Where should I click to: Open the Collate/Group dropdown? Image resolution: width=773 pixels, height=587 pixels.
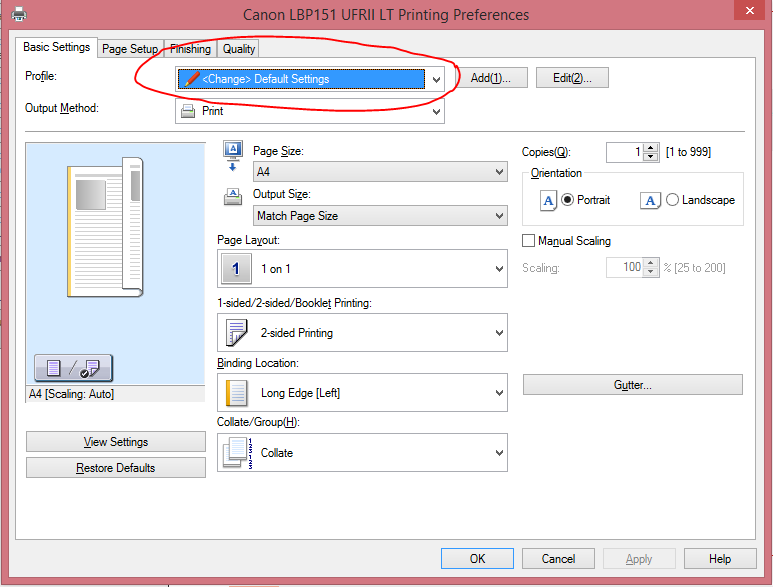click(x=362, y=453)
